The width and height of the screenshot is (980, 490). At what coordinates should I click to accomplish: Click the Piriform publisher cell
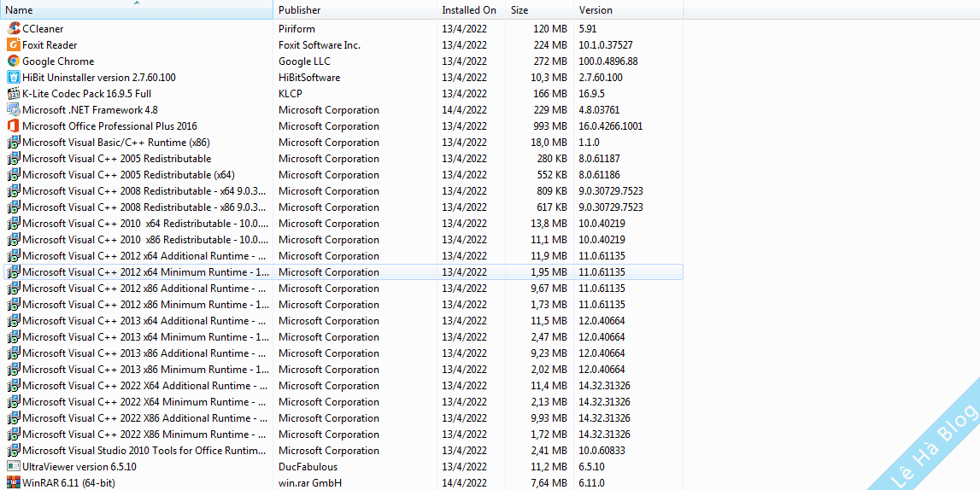click(296, 29)
